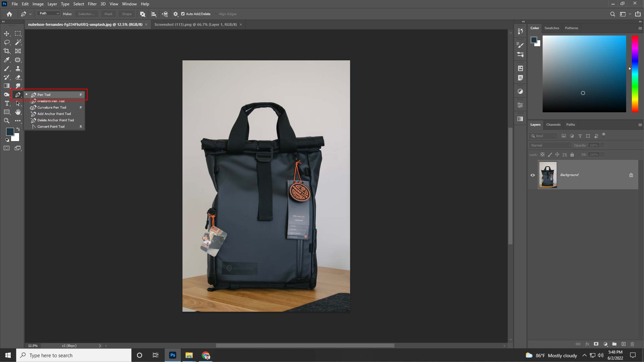The width and height of the screenshot is (644, 362).
Task: Open layer effects with the fx icon
Action: click(x=587, y=344)
